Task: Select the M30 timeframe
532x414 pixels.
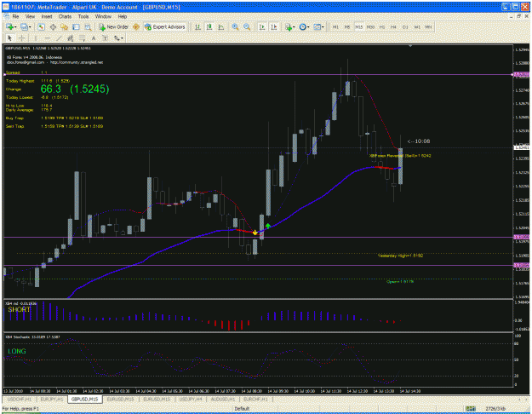Action: [370, 26]
